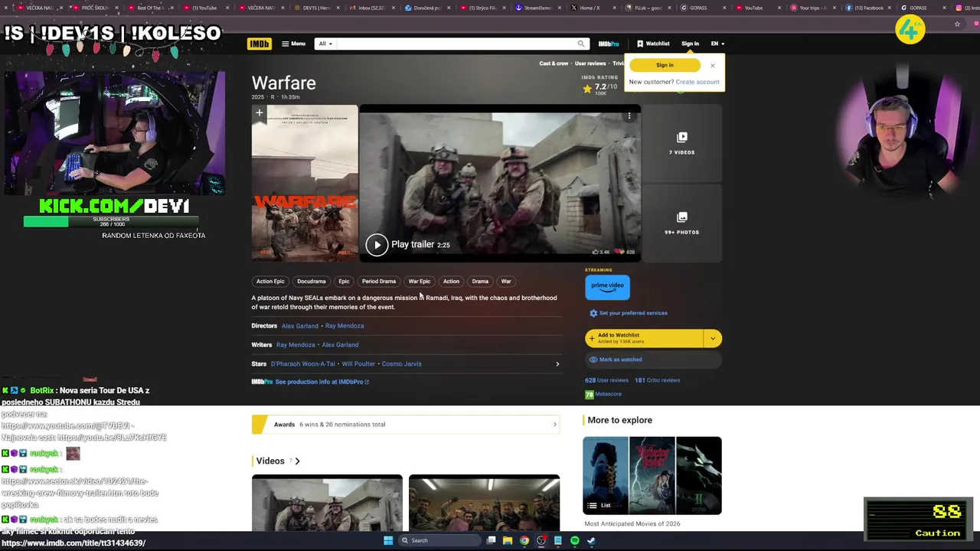
Task: Click the trailer heart reaction icon
Action: coord(621,252)
